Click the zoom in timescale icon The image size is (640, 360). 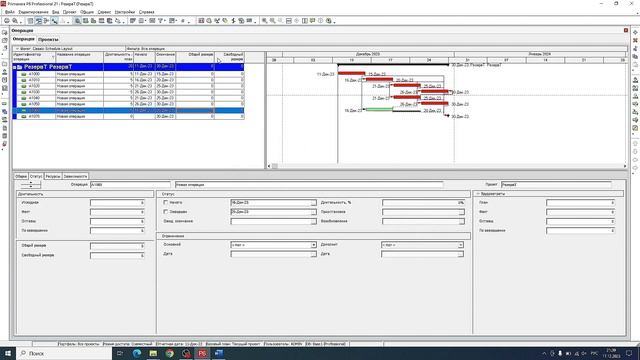(264, 21)
